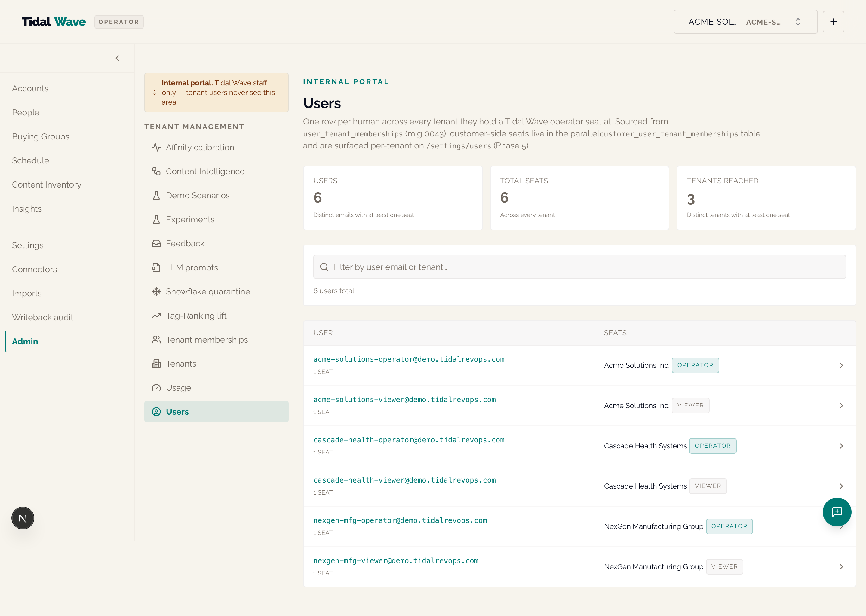
Task: Open the acme-solutions-viewer email link
Action: pos(404,399)
